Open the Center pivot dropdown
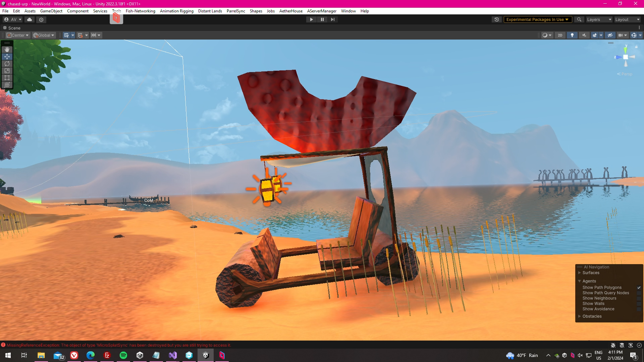644x362 pixels. coord(18,35)
